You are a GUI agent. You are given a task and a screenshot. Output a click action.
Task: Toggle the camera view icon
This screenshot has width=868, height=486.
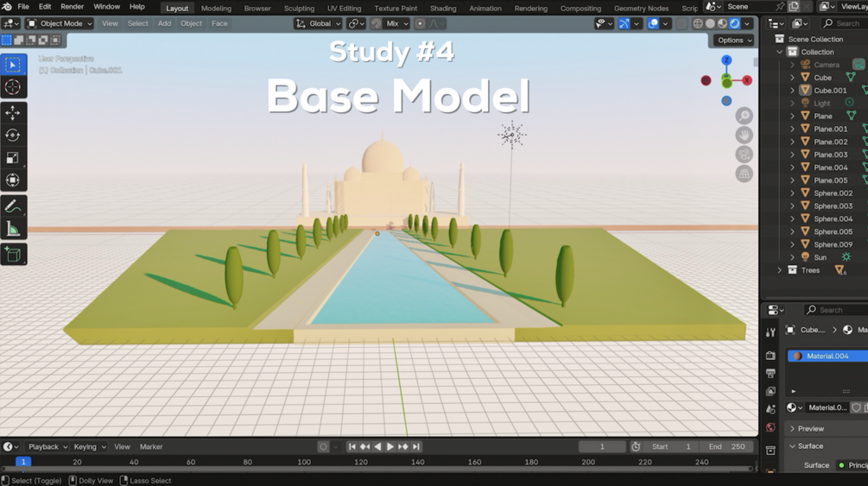click(744, 155)
